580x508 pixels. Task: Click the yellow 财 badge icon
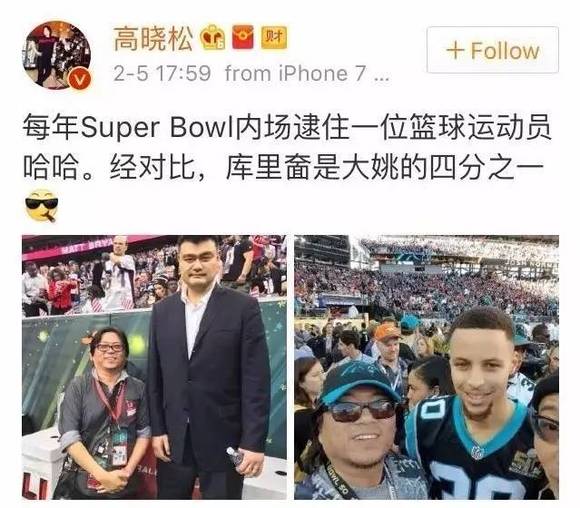tap(274, 37)
